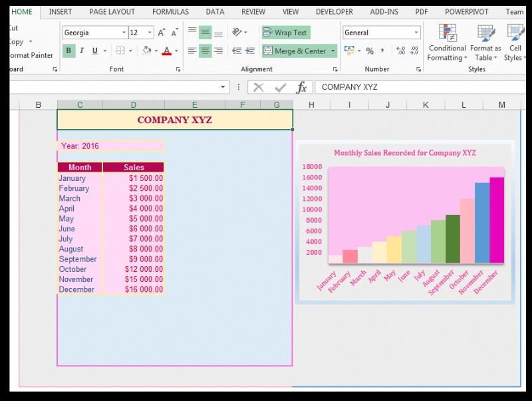The height and width of the screenshot is (401, 532).
Task: Apply red font color button
Action: pyautogui.click(x=167, y=51)
